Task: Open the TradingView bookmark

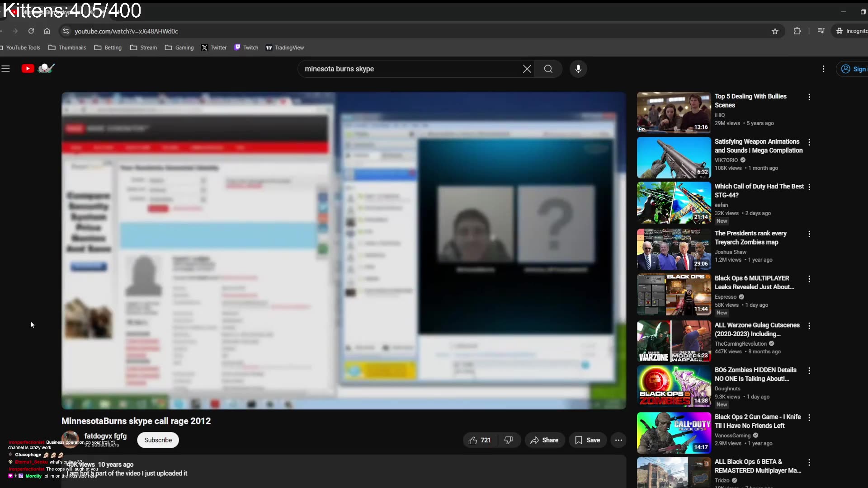Action: coord(285,47)
